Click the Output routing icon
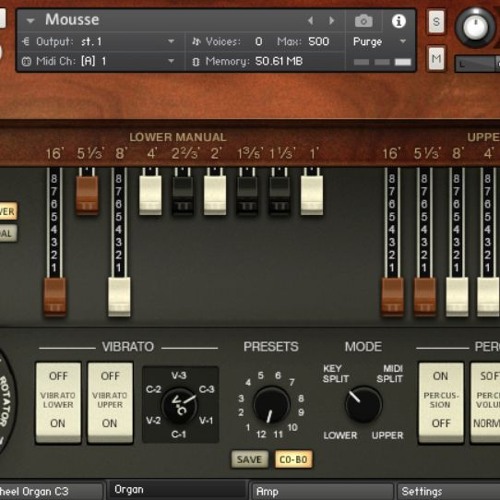This screenshot has width=500, height=500. pos(26,42)
